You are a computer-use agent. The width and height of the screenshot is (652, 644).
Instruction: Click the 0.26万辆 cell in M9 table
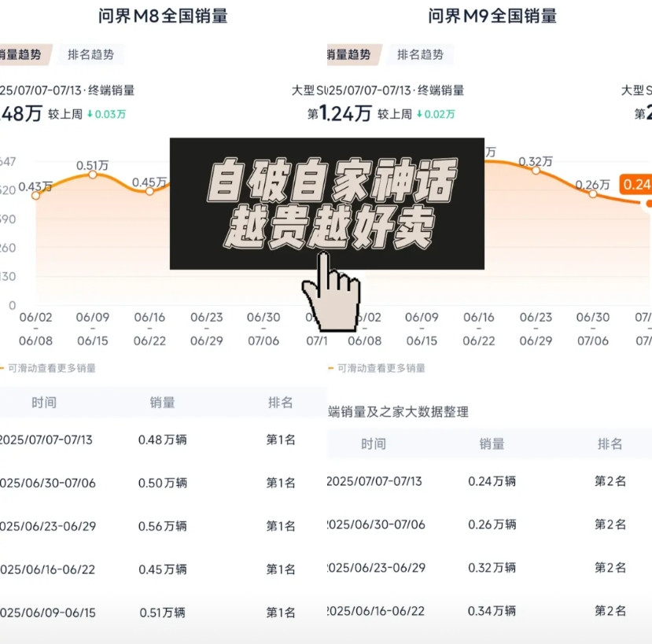pyautogui.click(x=492, y=524)
